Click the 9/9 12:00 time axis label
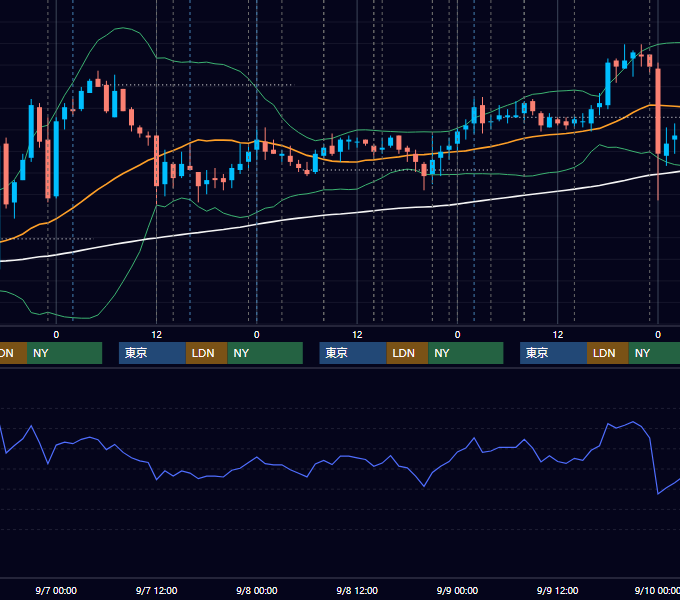The height and width of the screenshot is (600, 680). 557,590
